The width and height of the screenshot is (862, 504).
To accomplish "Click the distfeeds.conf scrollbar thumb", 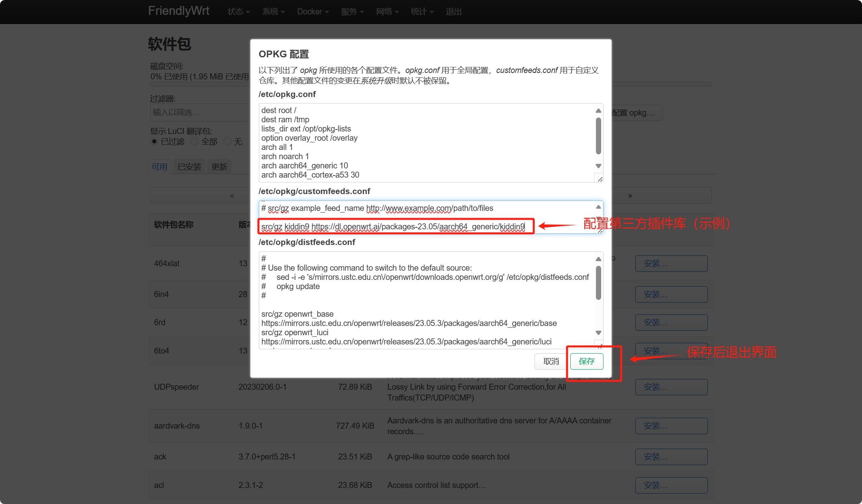I will (x=598, y=283).
